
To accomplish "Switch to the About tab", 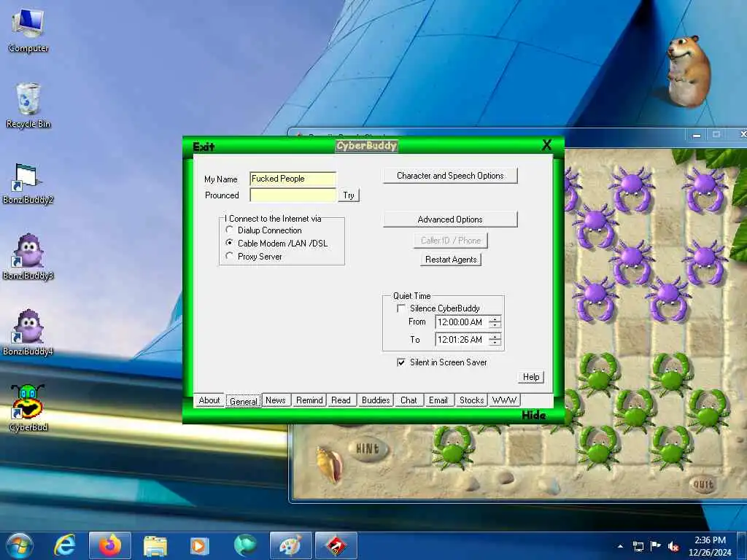I will pos(209,400).
